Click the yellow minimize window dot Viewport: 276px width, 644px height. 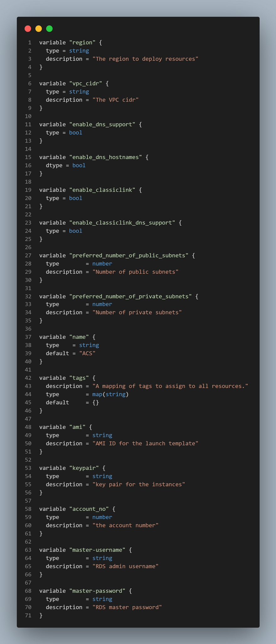point(39,29)
